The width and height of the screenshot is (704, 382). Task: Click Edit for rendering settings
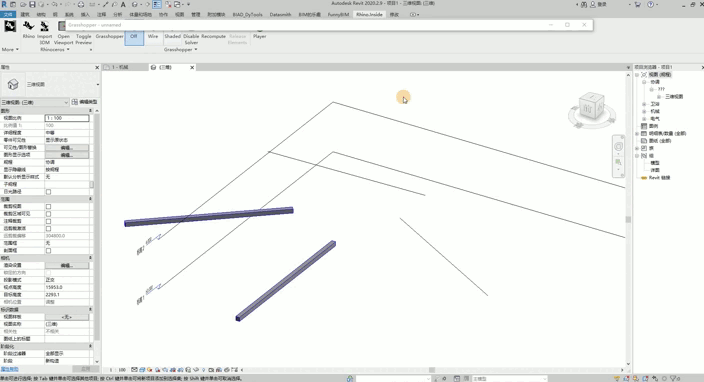pyautogui.click(x=67, y=265)
